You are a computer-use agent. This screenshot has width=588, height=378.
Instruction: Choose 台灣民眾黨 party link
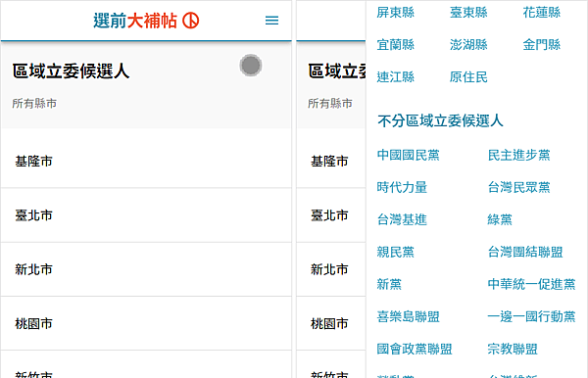coord(518,187)
